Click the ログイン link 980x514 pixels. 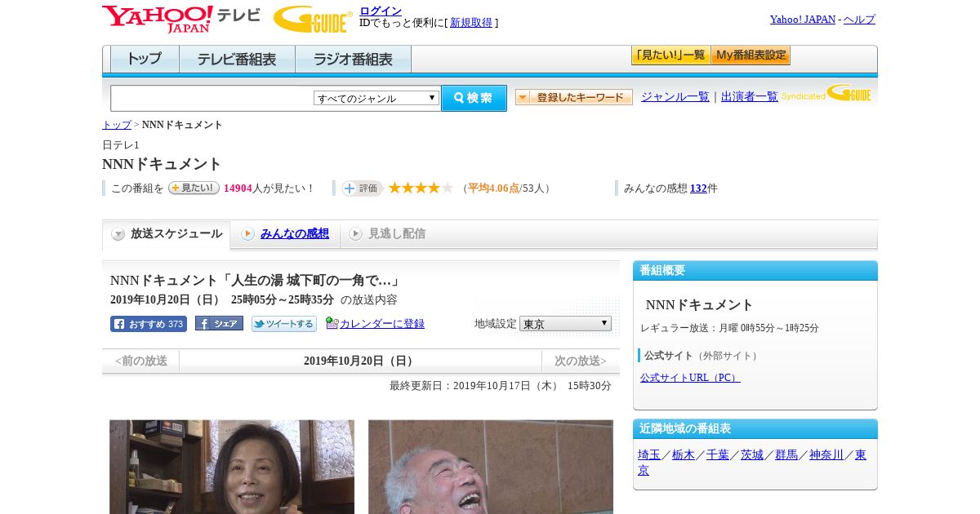click(381, 11)
